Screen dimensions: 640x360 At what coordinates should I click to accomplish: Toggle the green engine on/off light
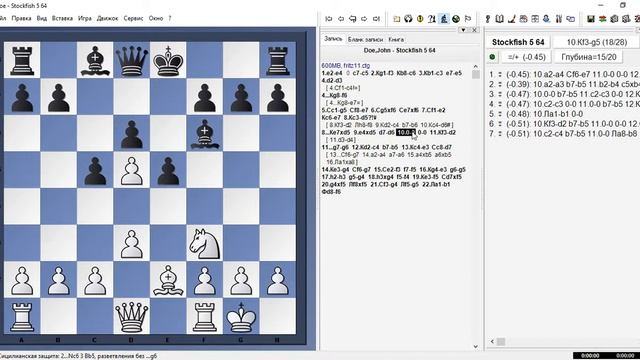[492, 57]
